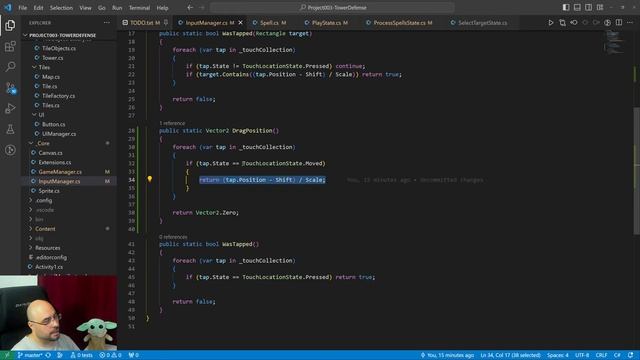Image resolution: width=640 pixels, height=360 pixels.
Task: Open the View menu
Action: click(85, 8)
